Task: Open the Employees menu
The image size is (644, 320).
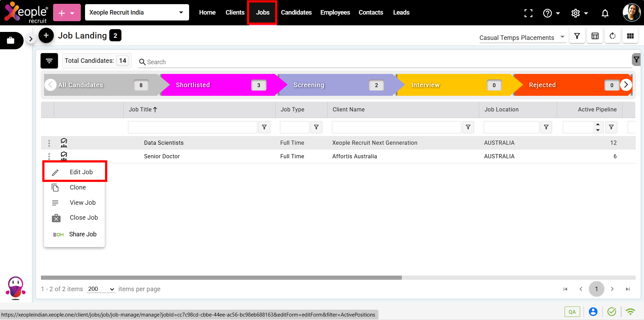Action: 335,12
